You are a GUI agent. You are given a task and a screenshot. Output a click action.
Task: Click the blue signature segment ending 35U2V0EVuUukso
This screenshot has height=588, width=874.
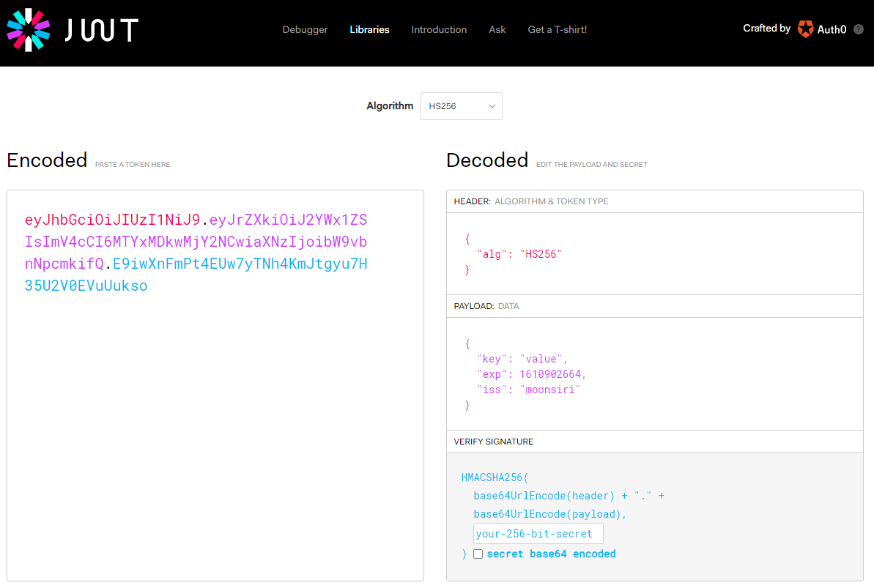(86, 286)
